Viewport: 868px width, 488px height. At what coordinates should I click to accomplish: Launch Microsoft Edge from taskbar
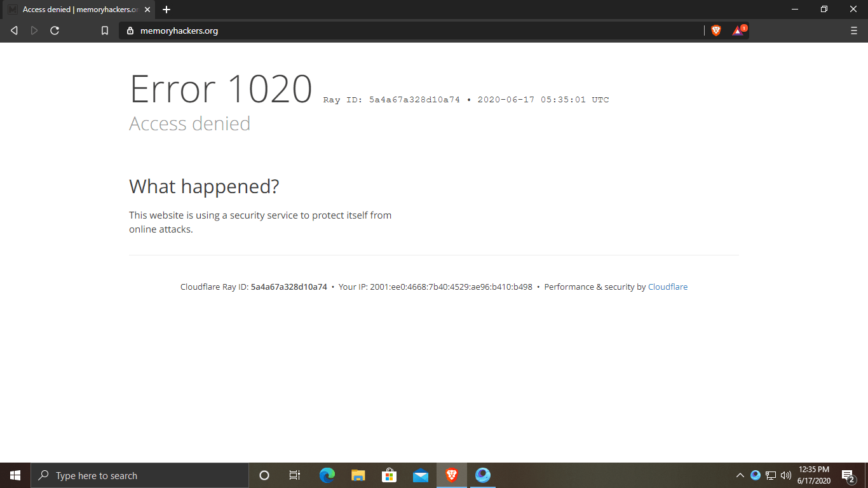click(327, 475)
